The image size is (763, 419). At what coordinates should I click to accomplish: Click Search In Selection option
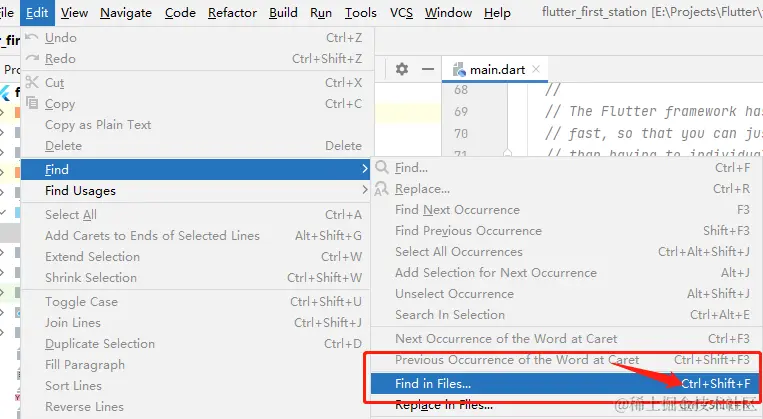click(x=449, y=315)
